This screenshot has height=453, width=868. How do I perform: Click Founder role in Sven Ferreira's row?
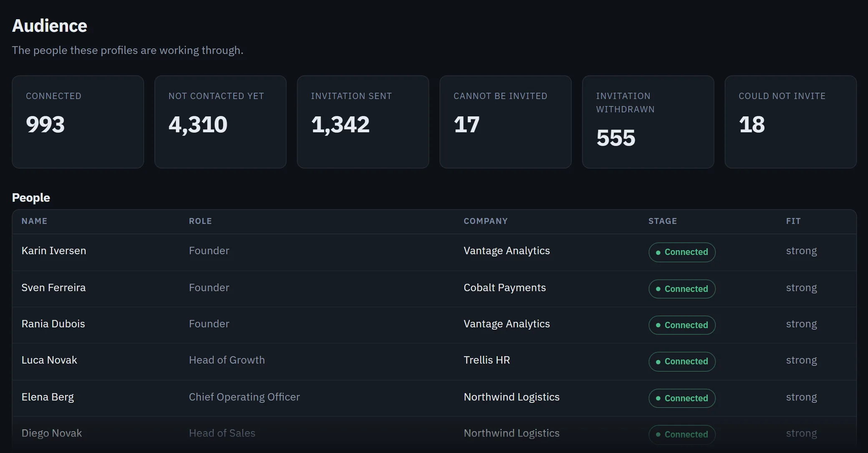[x=209, y=288]
